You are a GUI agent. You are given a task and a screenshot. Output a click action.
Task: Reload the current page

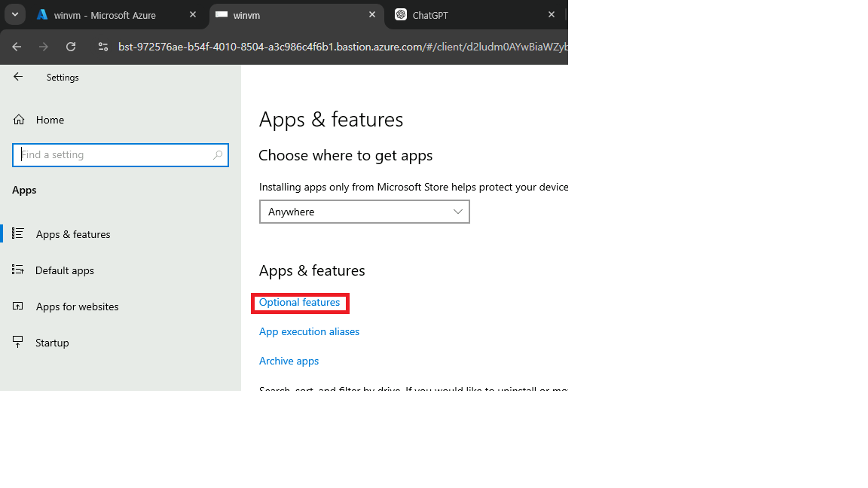(71, 47)
